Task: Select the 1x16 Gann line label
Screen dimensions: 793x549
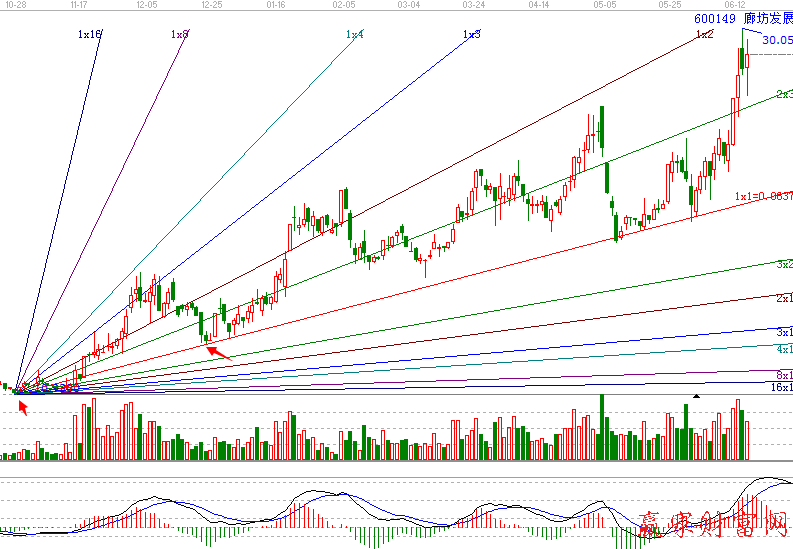Action: tap(89, 34)
